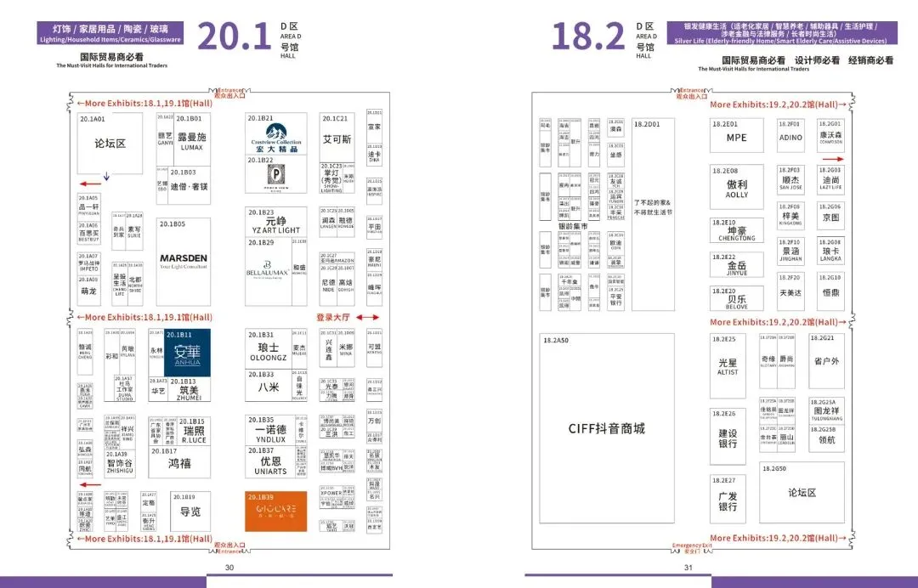This screenshot has width=918, height=588.
Task: Select booth 18.2G10 恒鼎
Action: (x=830, y=291)
